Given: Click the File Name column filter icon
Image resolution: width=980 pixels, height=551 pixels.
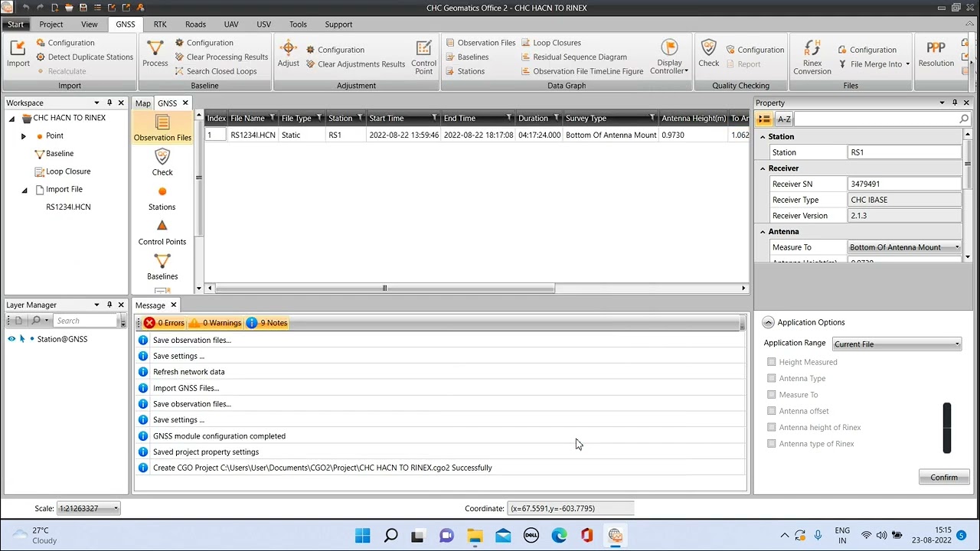Looking at the screenshot, I should (271, 118).
